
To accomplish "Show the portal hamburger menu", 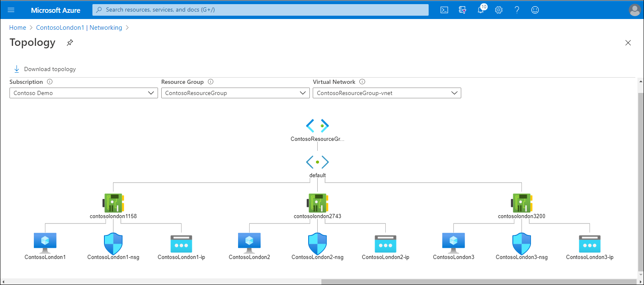I will 11,9.
